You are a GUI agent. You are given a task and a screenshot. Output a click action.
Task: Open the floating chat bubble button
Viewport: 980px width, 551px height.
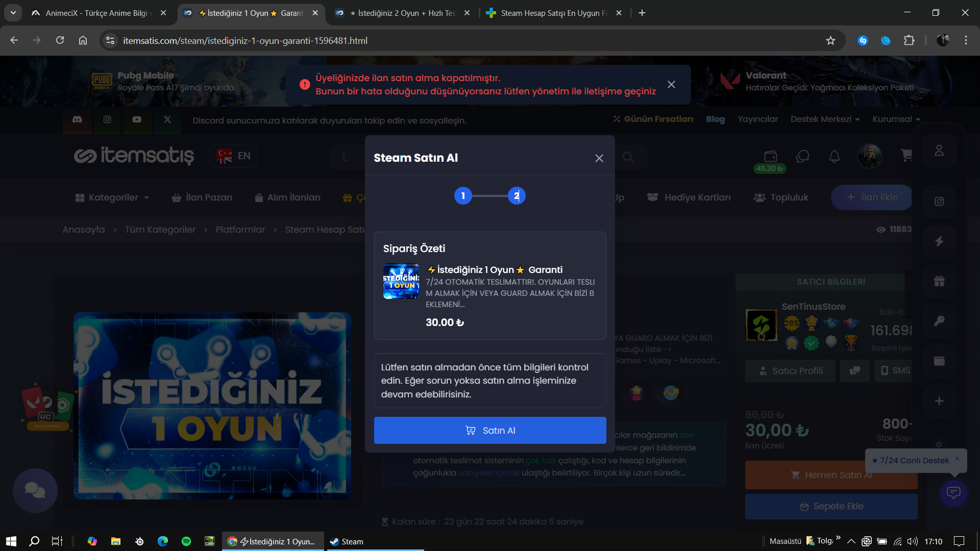click(x=35, y=491)
